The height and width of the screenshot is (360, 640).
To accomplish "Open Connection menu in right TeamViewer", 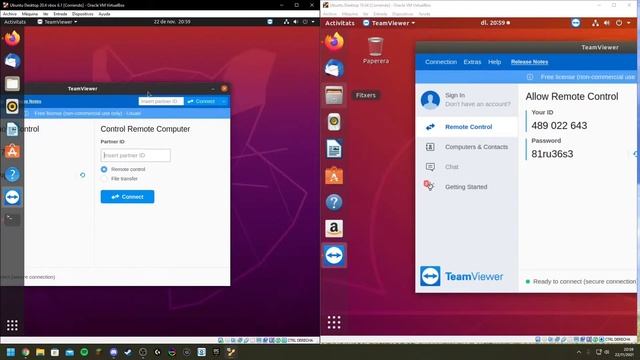I will coord(441,62).
